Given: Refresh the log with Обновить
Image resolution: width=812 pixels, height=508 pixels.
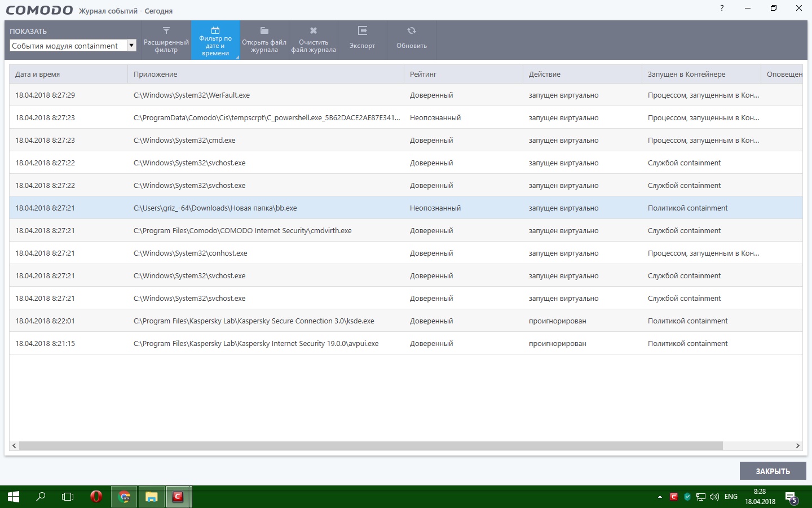Looking at the screenshot, I should pyautogui.click(x=412, y=40).
